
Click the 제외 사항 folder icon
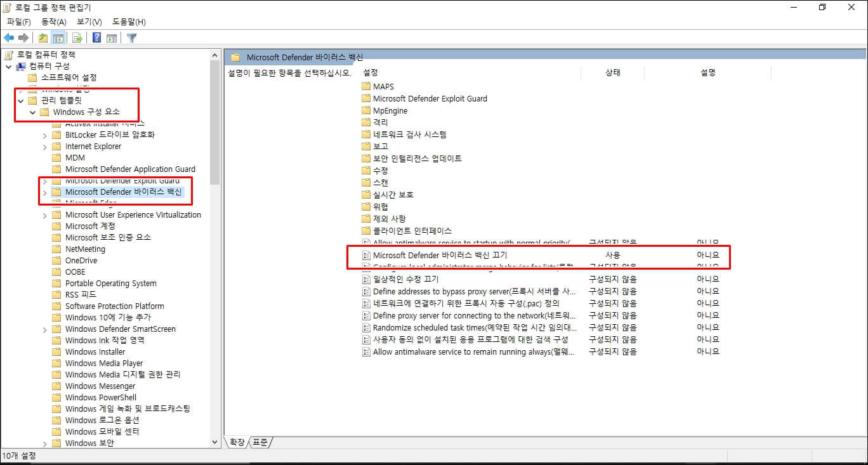click(365, 219)
